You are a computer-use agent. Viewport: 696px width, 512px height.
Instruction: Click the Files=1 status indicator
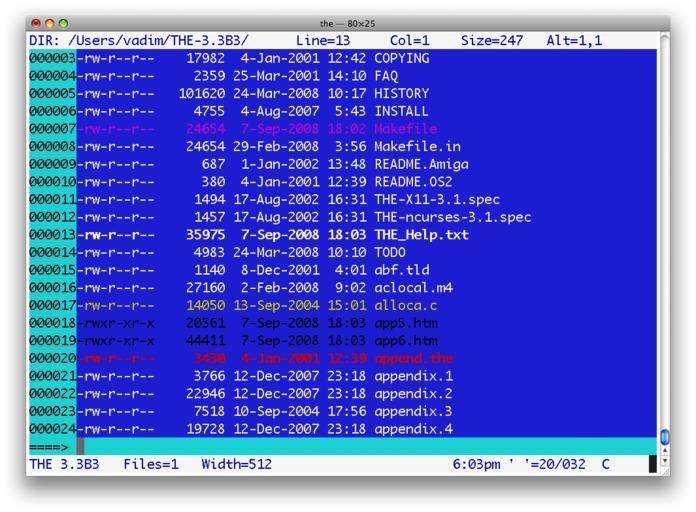151,465
